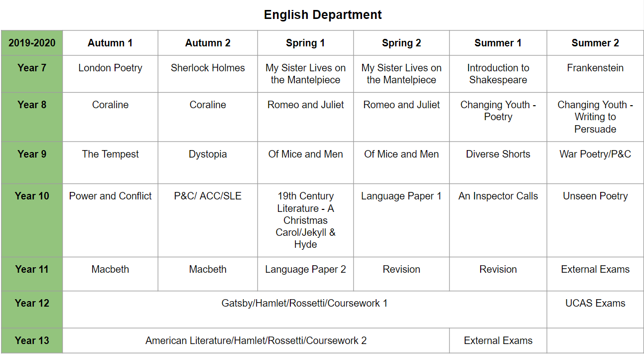Select the 'UCAS Exams' cell
This screenshot has height=354, width=644.
[595, 309]
